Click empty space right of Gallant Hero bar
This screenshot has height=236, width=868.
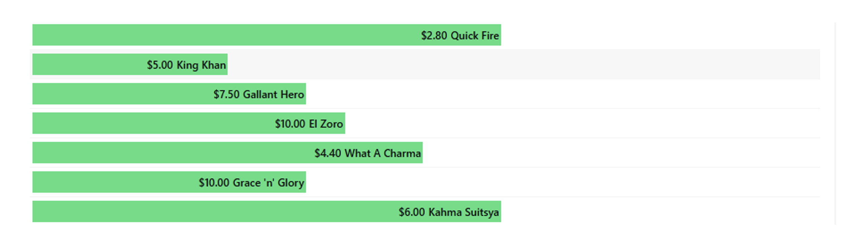pos(563,94)
